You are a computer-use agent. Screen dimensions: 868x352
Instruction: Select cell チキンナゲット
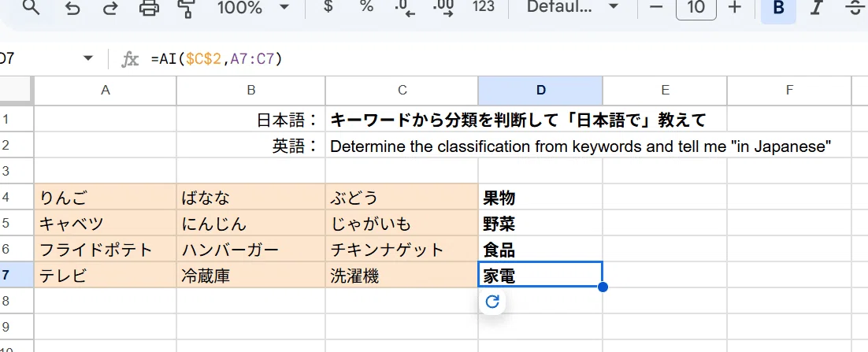pyautogui.click(x=402, y=249)
